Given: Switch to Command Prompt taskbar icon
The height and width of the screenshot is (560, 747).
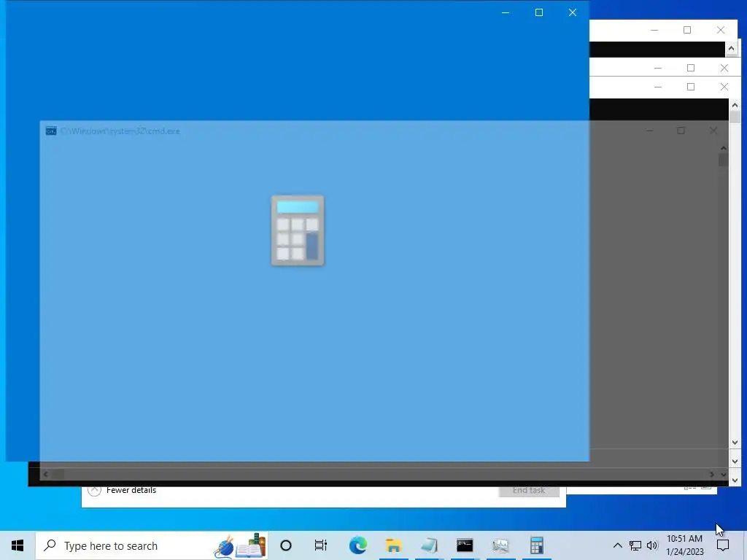Looking at the screenshot, I should coord(465,545).
